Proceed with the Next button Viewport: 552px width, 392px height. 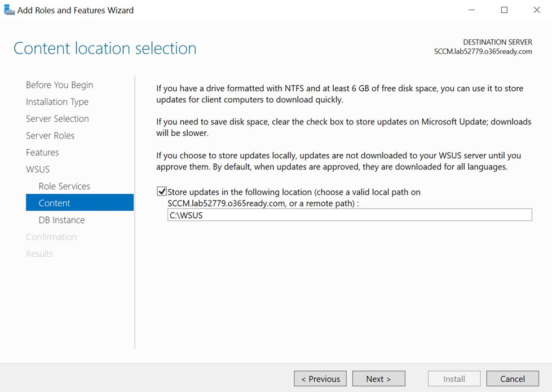378,378
